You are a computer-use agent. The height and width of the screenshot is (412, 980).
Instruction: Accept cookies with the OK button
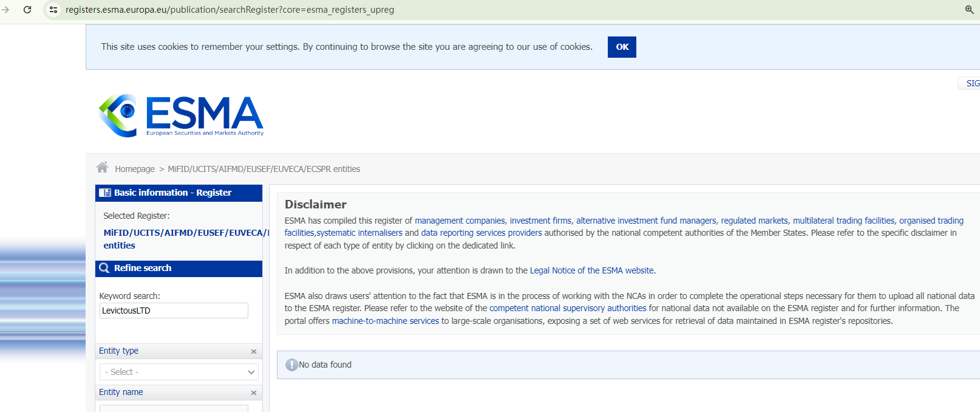point(622,47)
